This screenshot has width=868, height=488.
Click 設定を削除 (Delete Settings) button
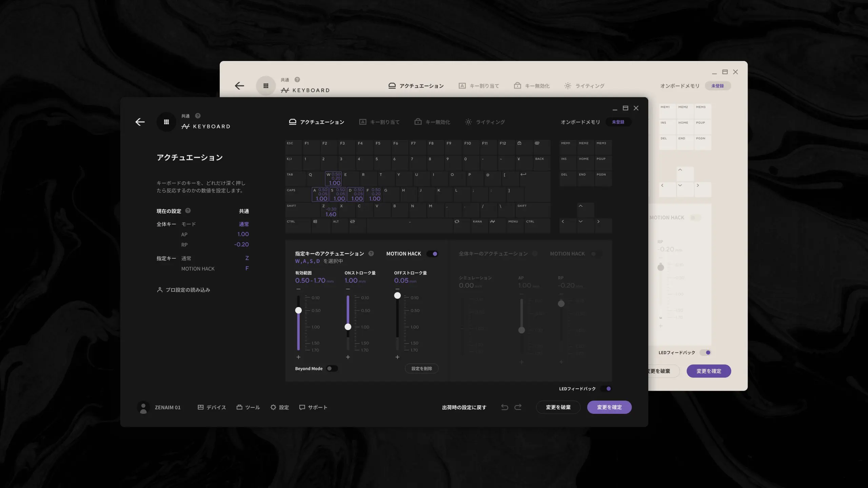coord(421,368)
